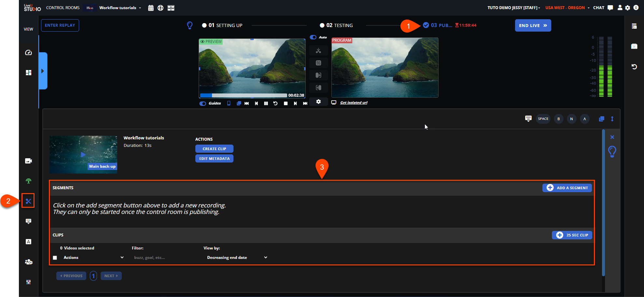Image resolution: width=644 pixels, height=297 pixels.
Task: Open transition settings gear below transitions
Action: click(318, 102)
